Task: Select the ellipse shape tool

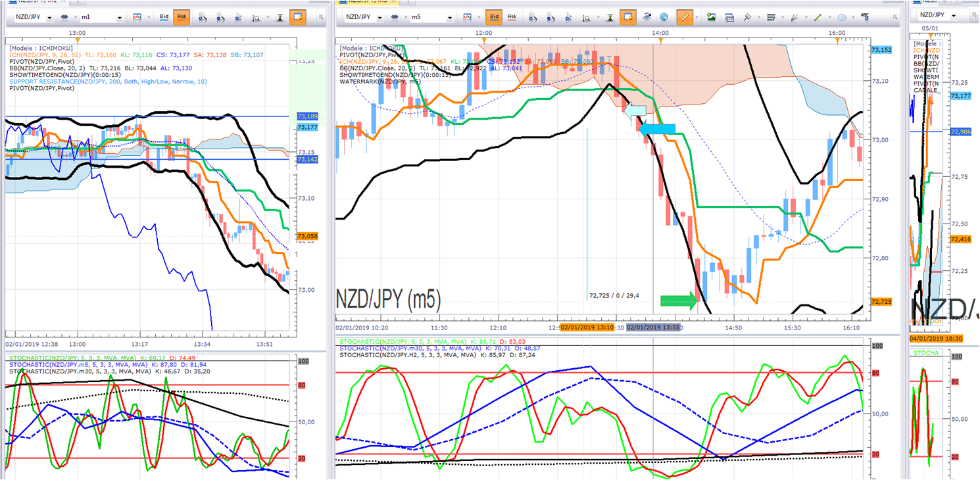Action: (x=841, y=17)
